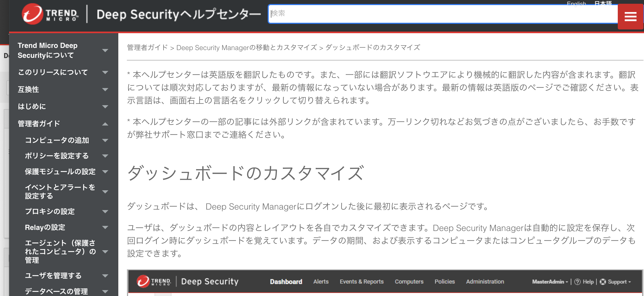Click Alerts tab in embedded screenshot
644x296 pixels.
point(321,282)
